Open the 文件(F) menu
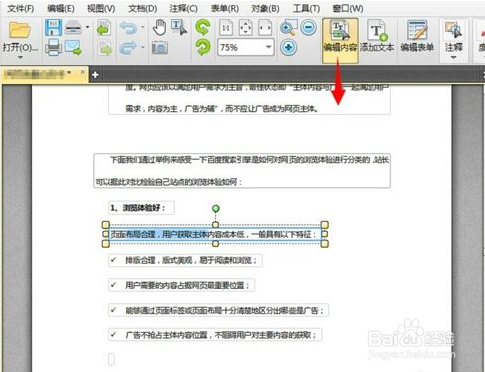This screenshot has width=485, height=372. click(21, 8)
